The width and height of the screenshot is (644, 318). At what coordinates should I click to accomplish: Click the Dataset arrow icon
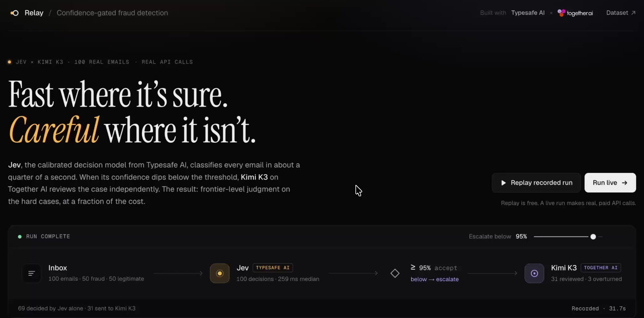(x=633, y=13)
